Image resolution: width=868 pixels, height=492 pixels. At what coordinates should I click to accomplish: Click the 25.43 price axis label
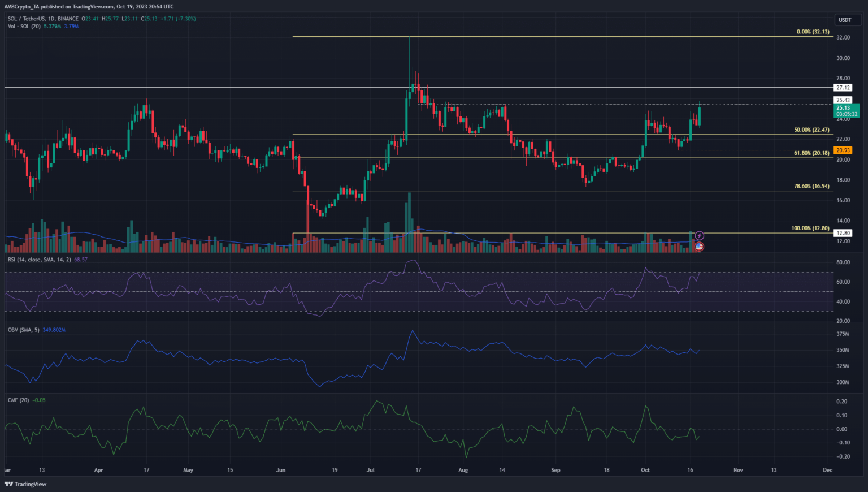point(843,100)
